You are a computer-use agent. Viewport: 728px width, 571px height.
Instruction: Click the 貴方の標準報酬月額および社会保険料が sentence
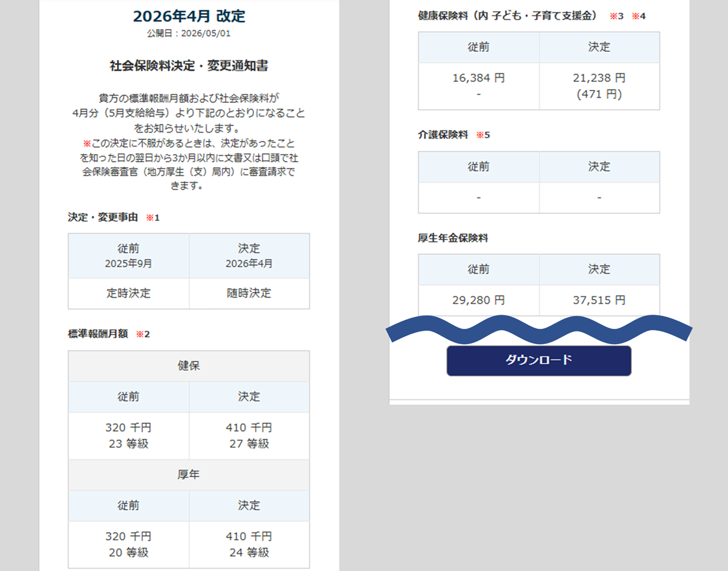click(x=189, y=98)
